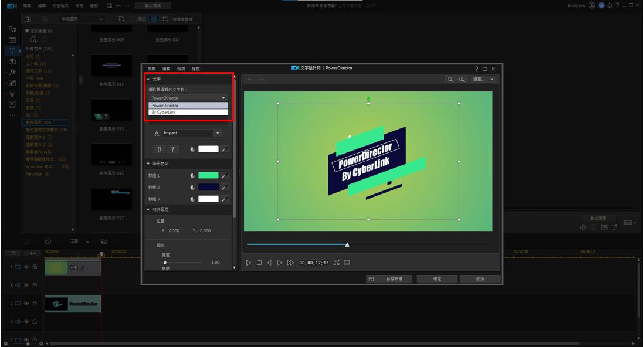Toggle visibility of video track 1
644x347 pixels.
tap(26, 267)
